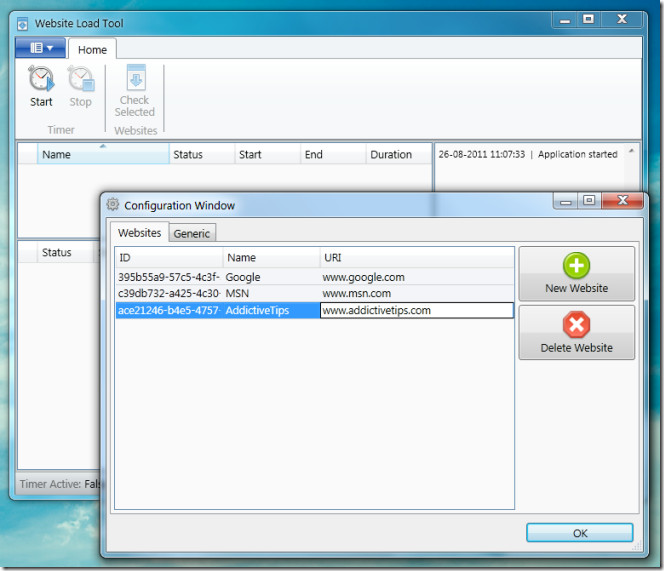The width and height of the screenshot is (664, 571).
Task: Click the Application started log entry
Action: [528, 154]
